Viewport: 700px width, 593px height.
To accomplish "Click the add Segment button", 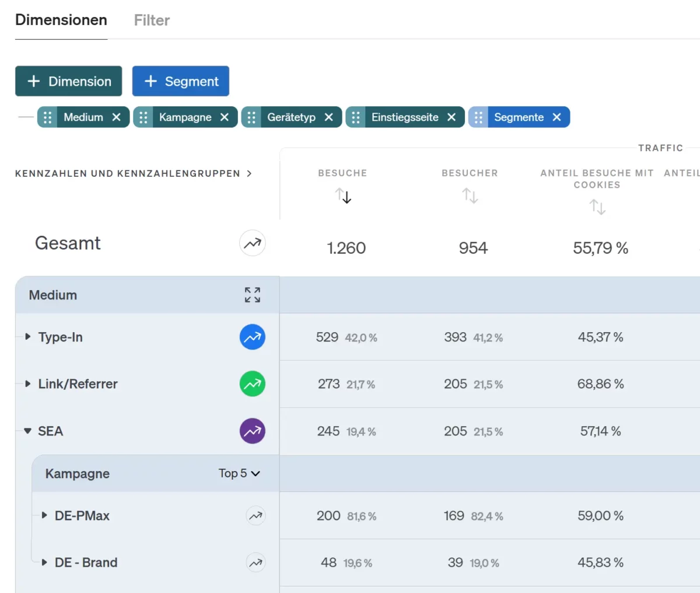I will [181, 81].
